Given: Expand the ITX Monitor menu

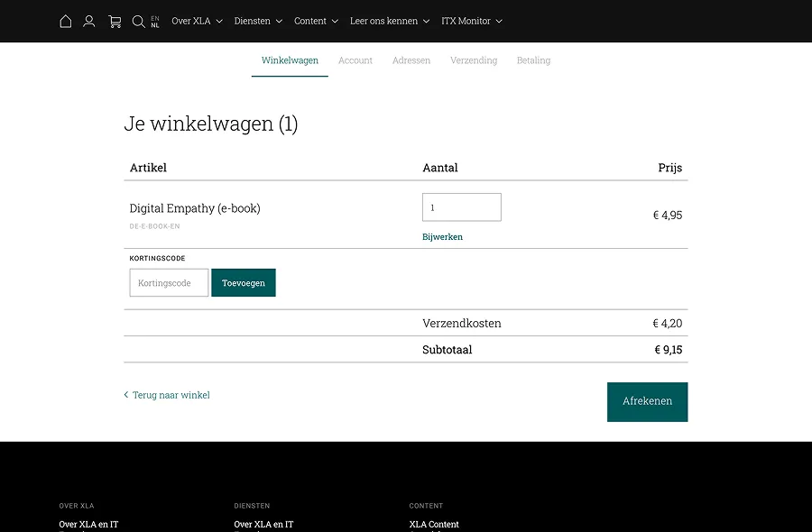Looking at the screenshot, I should (x=471, y=22).
